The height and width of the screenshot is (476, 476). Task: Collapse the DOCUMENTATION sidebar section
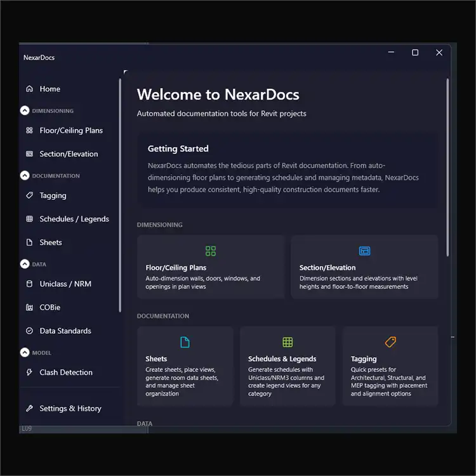25,175
